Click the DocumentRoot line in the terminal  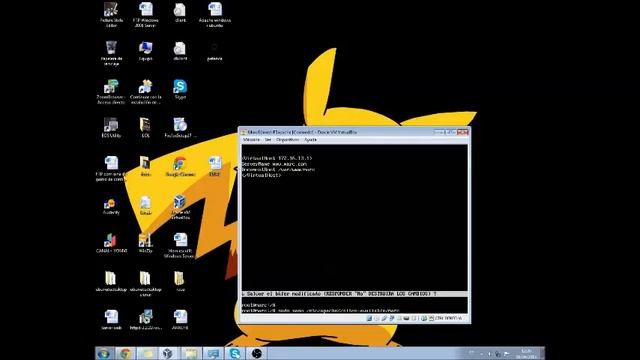pos(278,169)
